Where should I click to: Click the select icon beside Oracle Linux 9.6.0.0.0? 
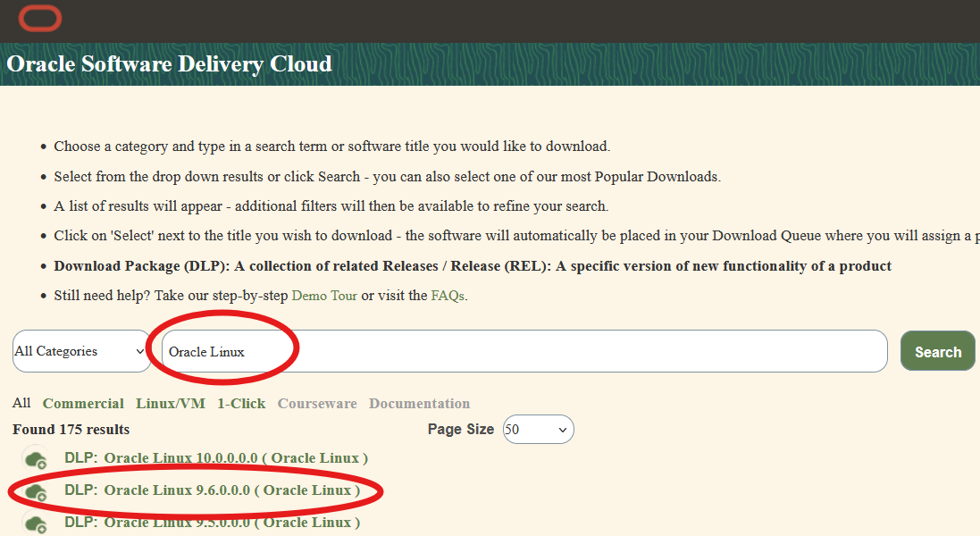(x=35, y=490)
